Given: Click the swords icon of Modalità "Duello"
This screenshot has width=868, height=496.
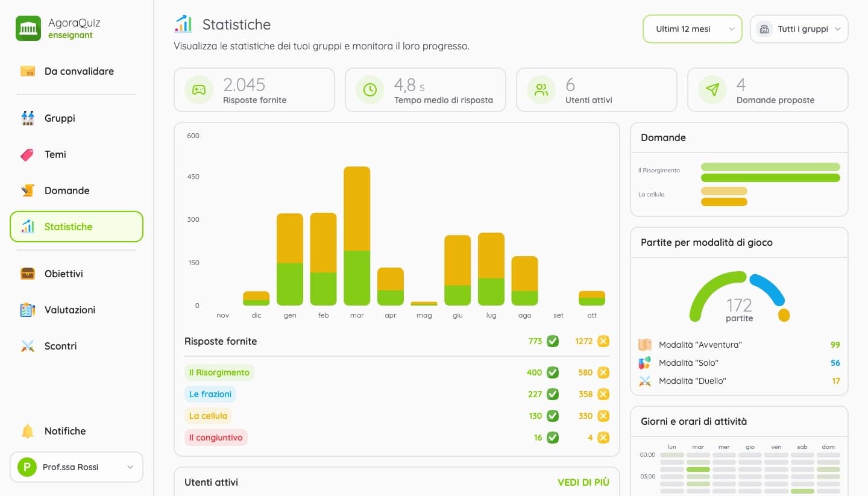Looking at the screenshot, I should click(645, 381).
